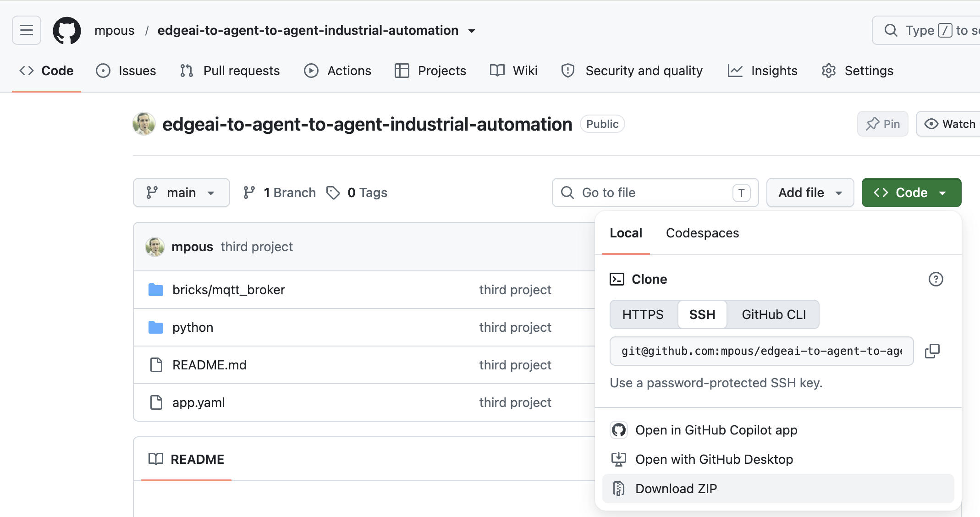Click the SSH clone URL field

tap(762, 351)
